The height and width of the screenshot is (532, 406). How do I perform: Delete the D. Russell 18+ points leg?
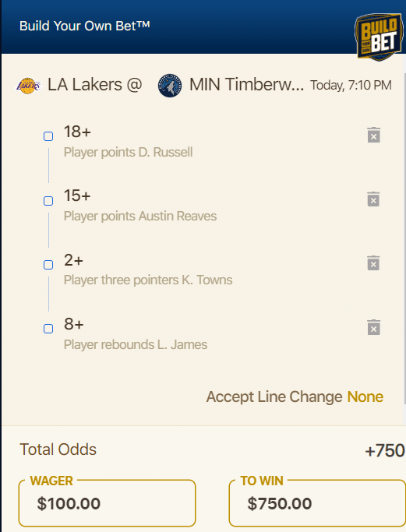coord(374,135)
